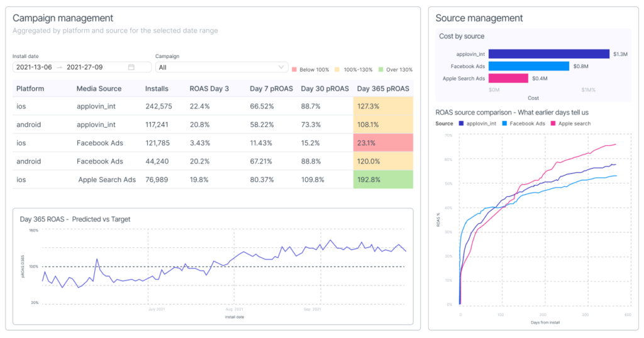Viewport: 644px width, 338px height.
Task: Click the 66.52% Day 7 pROAS cell
Action: coord(262,106)
